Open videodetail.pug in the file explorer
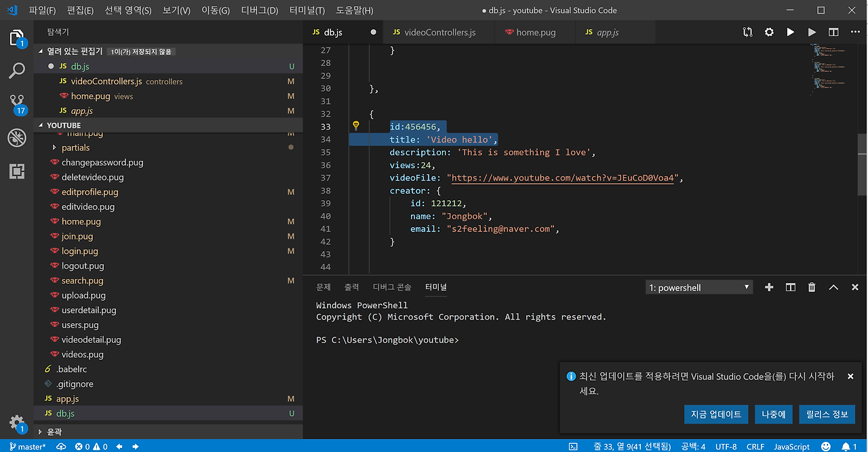Image resolution: width=868 pixels, height=452 pixels. click(91, 339)
